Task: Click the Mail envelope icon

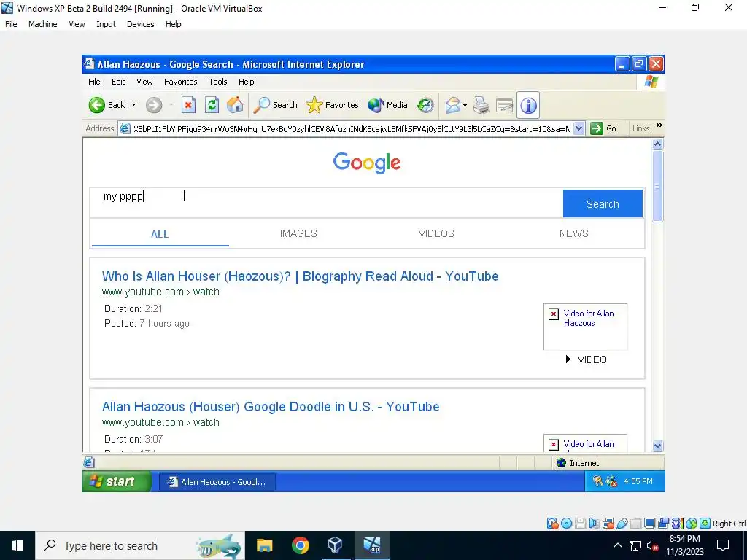Action: tap(452, 105)
